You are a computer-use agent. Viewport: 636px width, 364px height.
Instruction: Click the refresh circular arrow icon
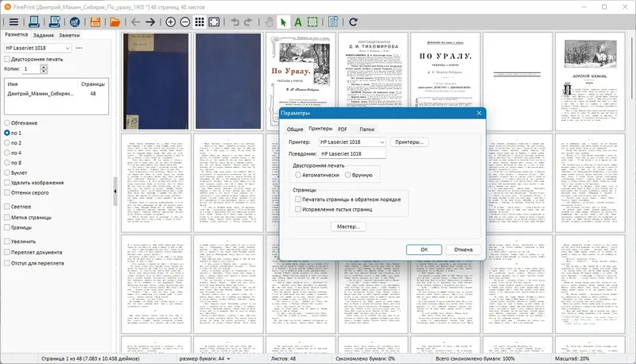[353, 22]
